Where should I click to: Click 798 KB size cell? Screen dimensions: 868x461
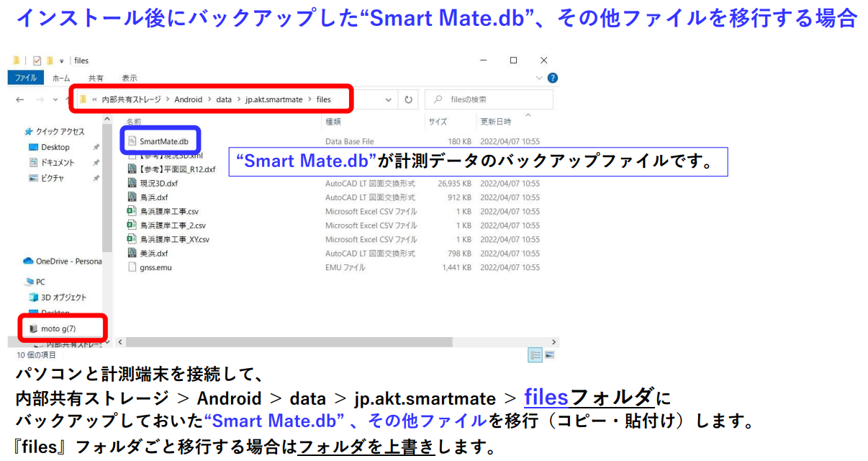point(459,253)
